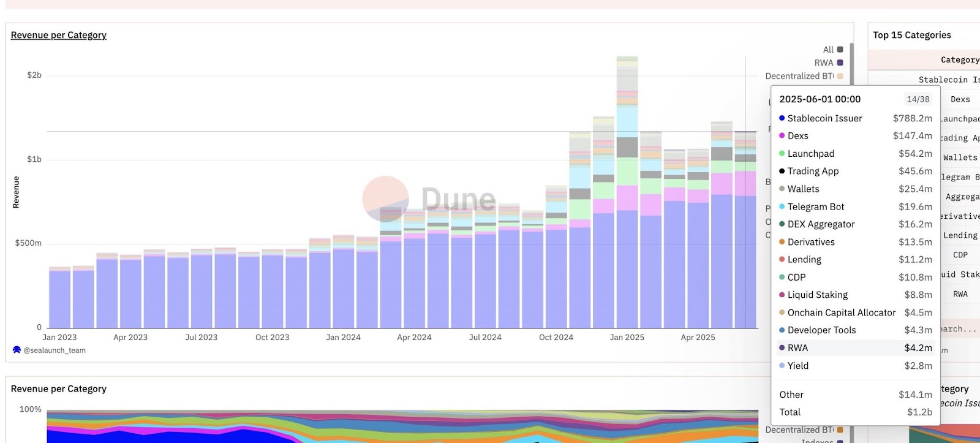
Task: Click the green Launchpad dot in tooltip
Action: [x=782, y=154]
